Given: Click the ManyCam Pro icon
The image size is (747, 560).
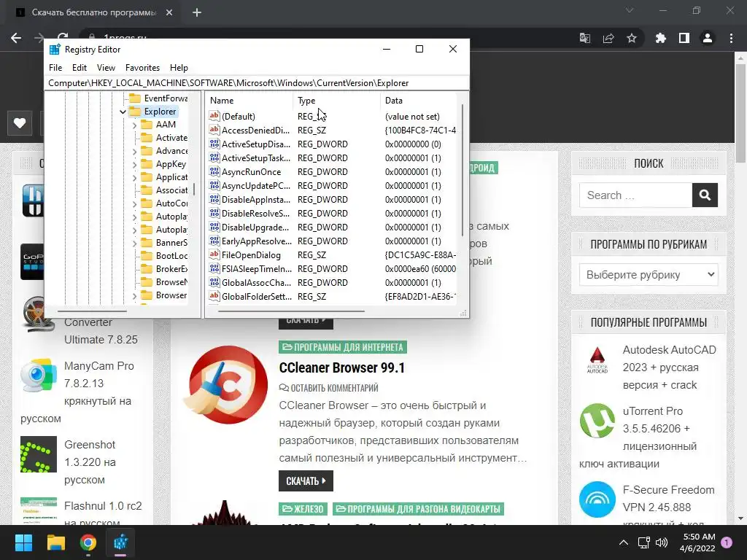Looking at the screenshot, I should pos(38,376).
